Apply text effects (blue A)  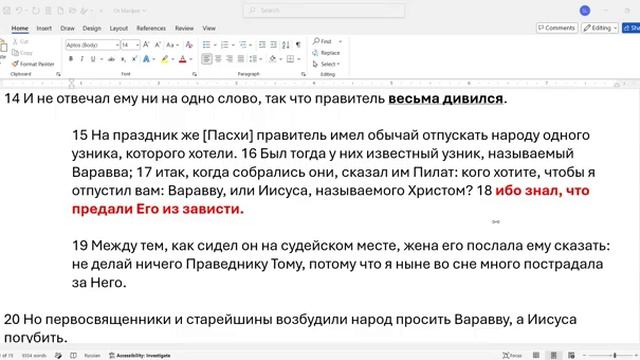[146, 59]
